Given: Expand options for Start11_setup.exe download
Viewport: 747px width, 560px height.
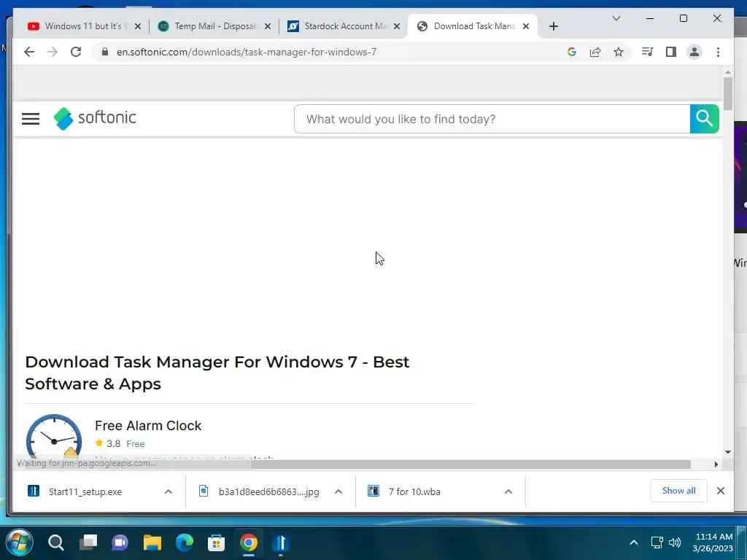Looking at the screenshot, I should tap(169, 491).
